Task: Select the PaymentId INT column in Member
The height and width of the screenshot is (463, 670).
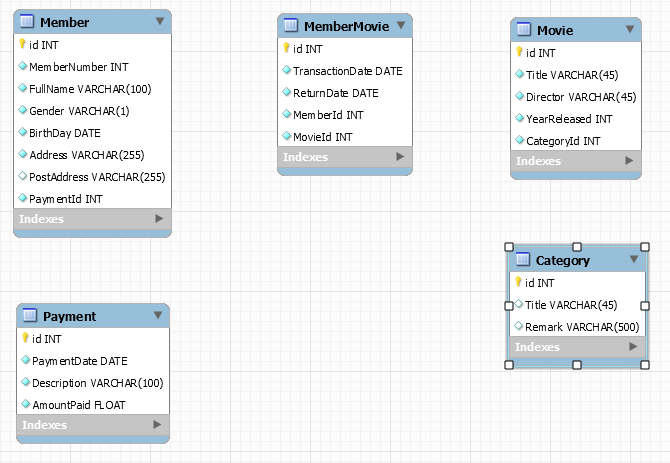Action: click(x=66, y=199)
